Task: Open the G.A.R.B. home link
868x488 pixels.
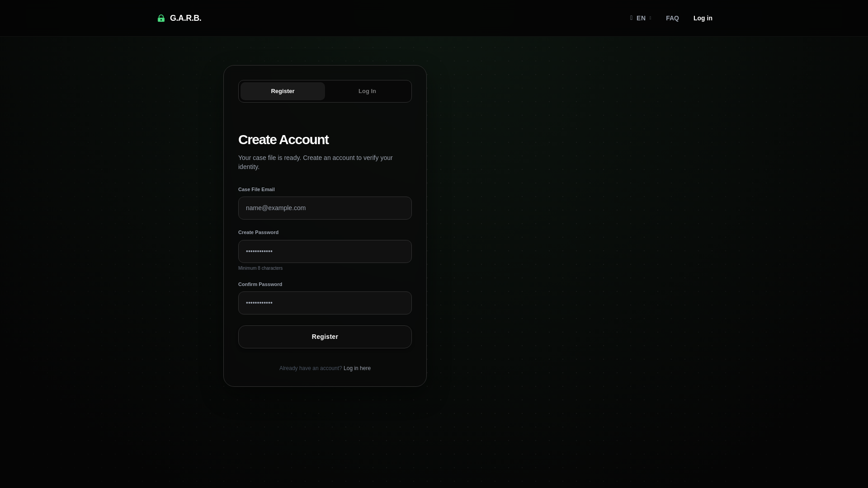Action: tap(179, 18)
